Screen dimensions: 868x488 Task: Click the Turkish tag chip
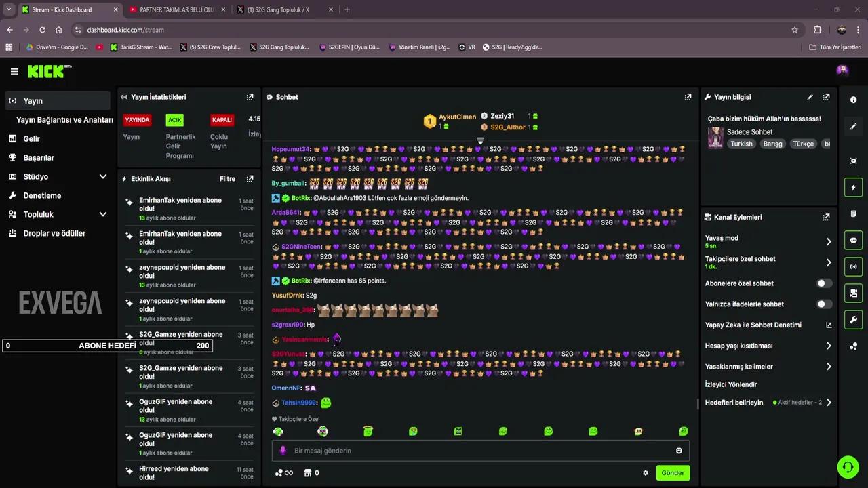pyautogui.click(x=741, y=144)
